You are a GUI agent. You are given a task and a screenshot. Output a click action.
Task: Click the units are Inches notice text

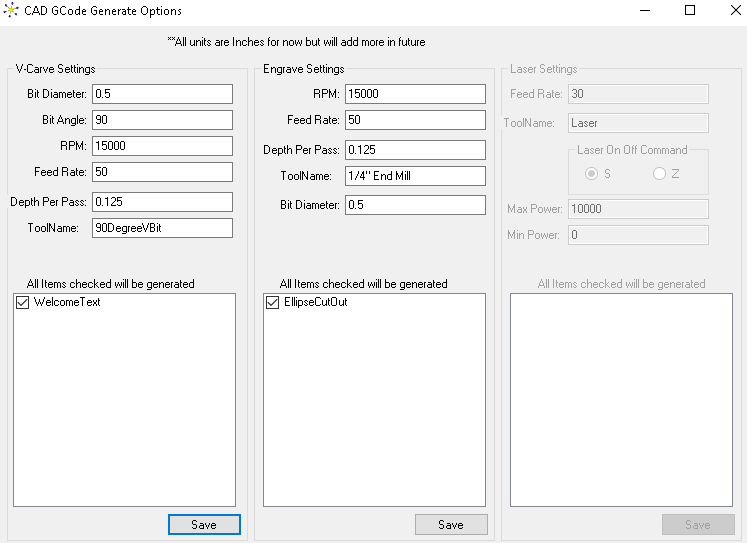click(296, 42)
